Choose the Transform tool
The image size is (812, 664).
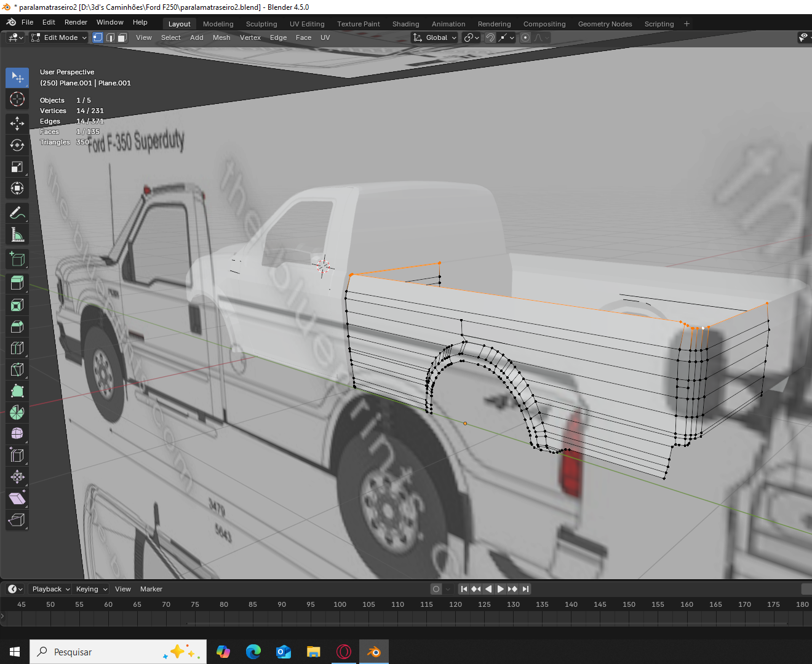pos(17,188)
